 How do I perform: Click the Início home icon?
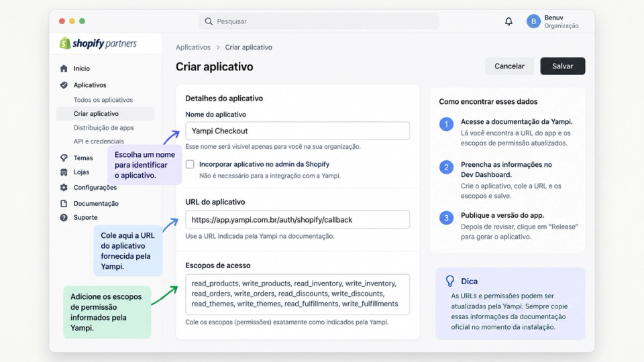(x=64, y=68)
